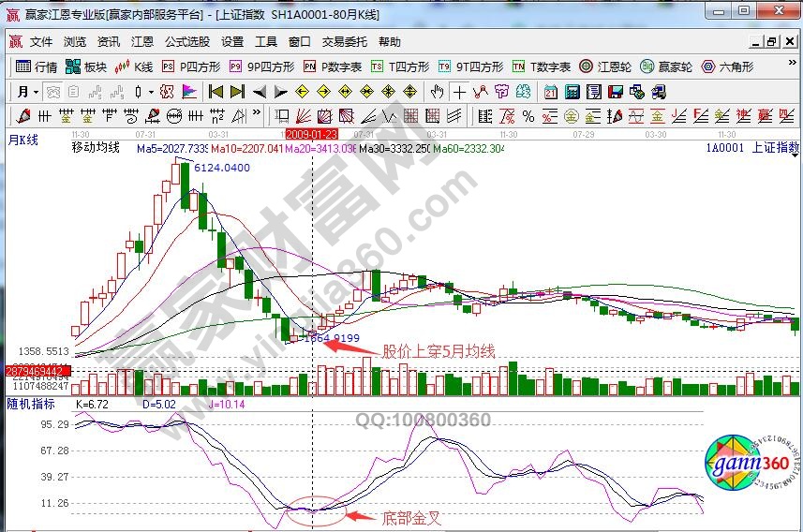Click the 2009-01-23 date marker on timeline
The height and width of the screenshot is (532, 803).
(309, 134)
